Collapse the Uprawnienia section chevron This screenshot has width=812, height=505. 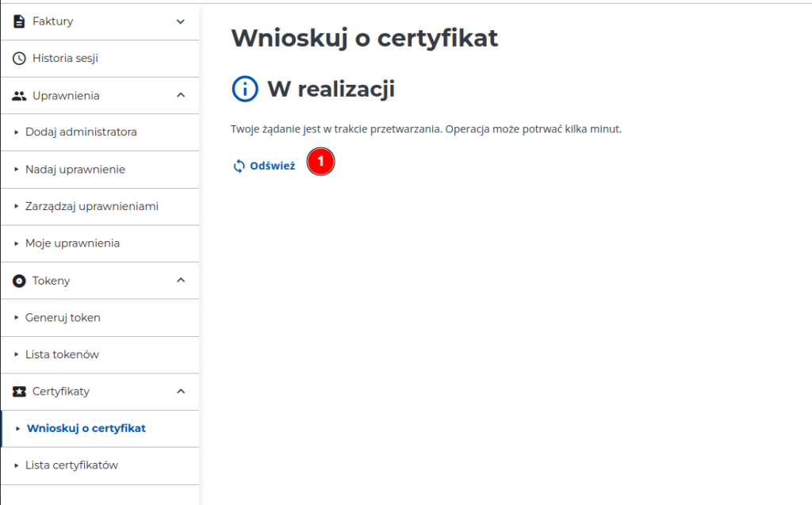(180, 96)
